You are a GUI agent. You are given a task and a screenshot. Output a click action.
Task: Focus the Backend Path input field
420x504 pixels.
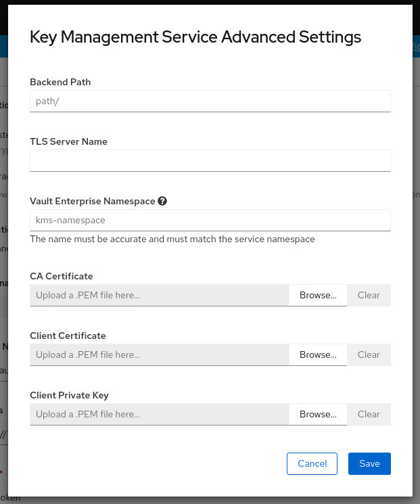[x=210, y=101]
